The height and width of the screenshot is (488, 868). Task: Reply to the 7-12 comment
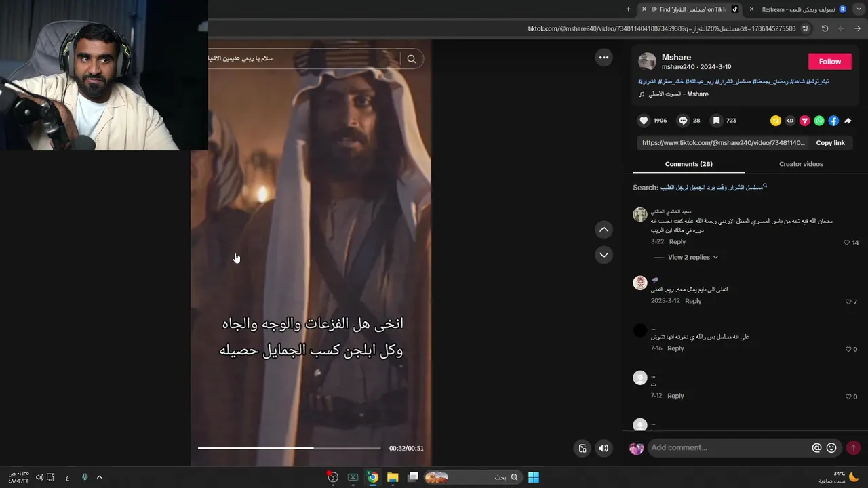point(675,396)
